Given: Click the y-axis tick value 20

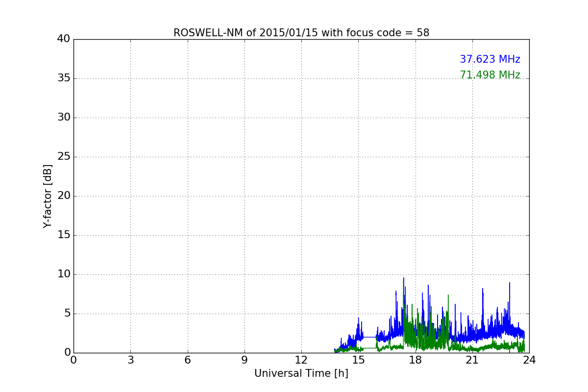Looking at the screenshot, I should (64, 196).
